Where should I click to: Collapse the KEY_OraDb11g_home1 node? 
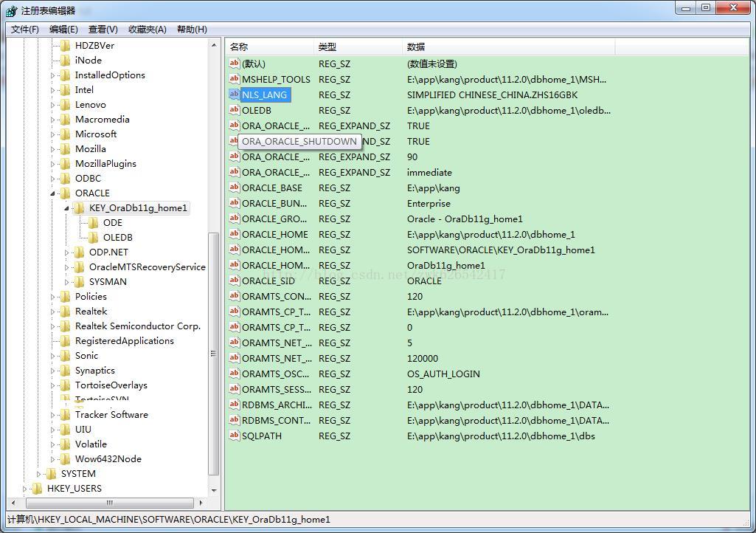click(66, 209)
